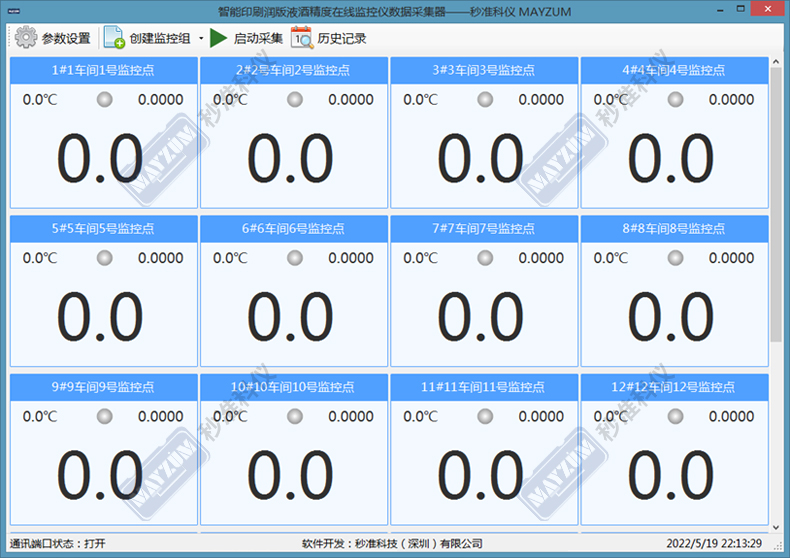Select the 8#8车间8号监控点 header
This screenshot has width=790, height=558.
pos(674,229)
